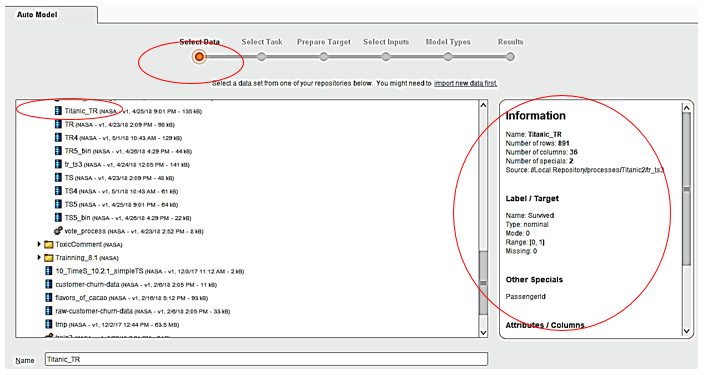
Task: Click the customer-churn-data data set icon
Action: 49,284
